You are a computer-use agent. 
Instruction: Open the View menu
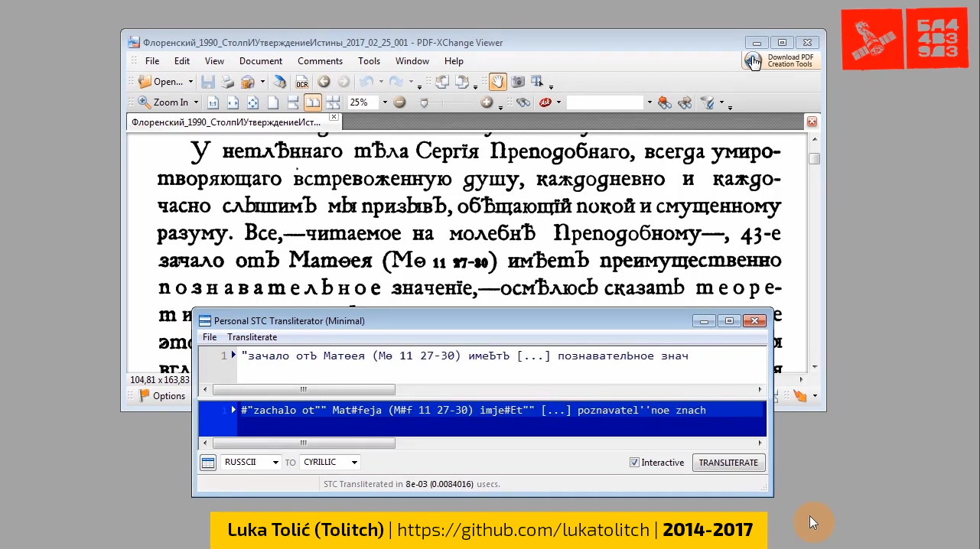[215, 61]
